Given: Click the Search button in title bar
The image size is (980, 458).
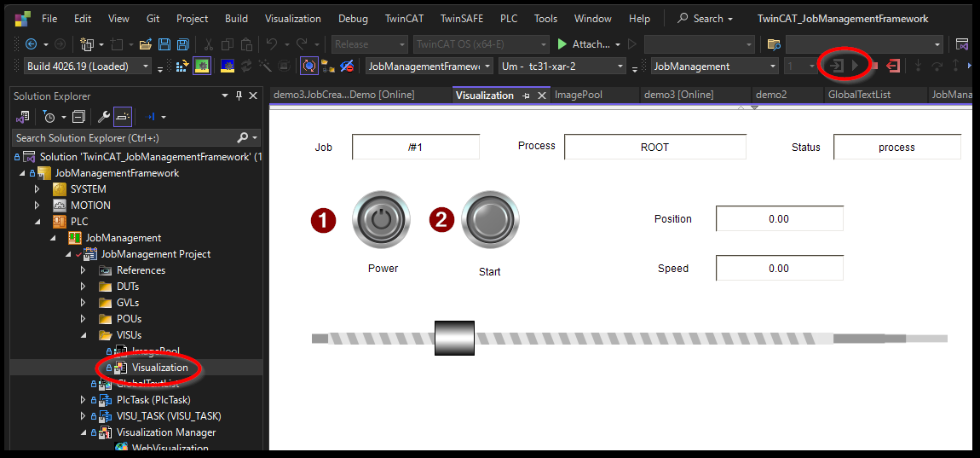Looking at the screenshot, I should (706, 19).
